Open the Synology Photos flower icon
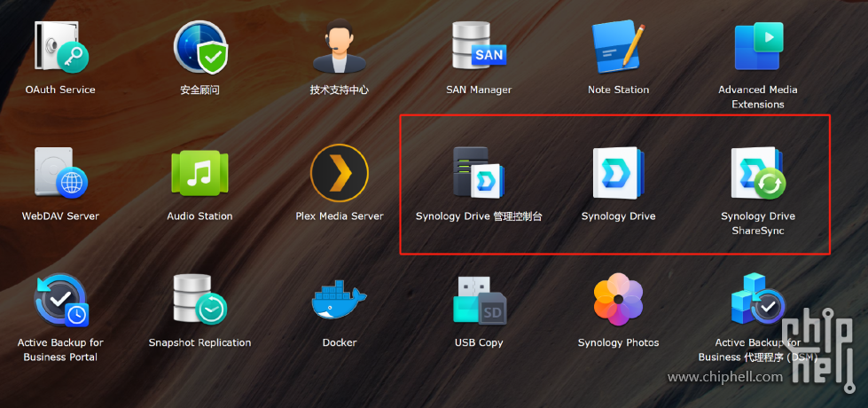868x408 pixels. (618, 300)
